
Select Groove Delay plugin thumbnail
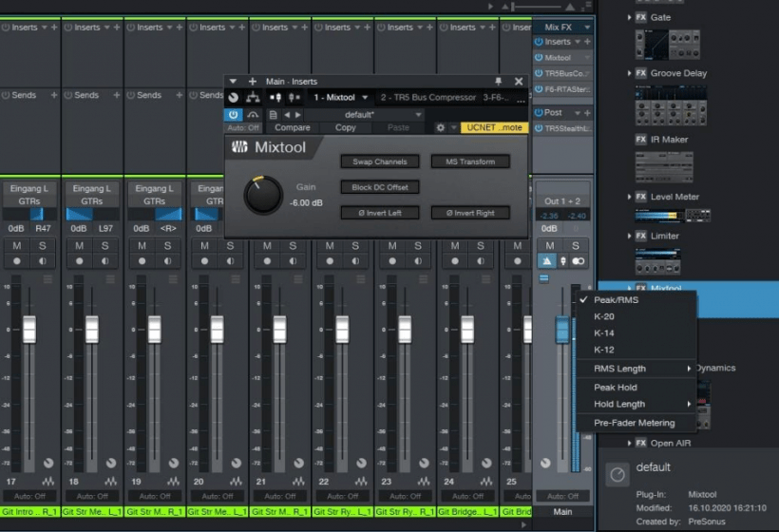pyautogui.click(x=671, y=105)
